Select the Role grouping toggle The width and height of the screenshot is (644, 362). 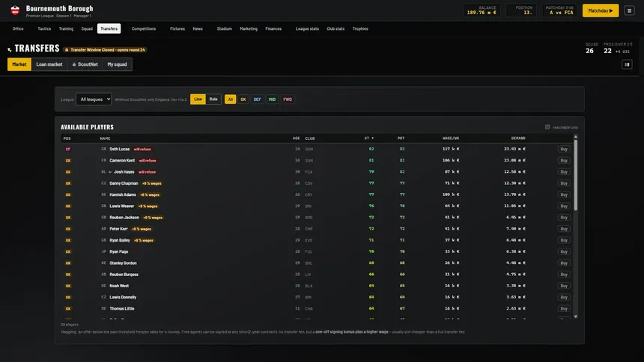click(213, 99)
